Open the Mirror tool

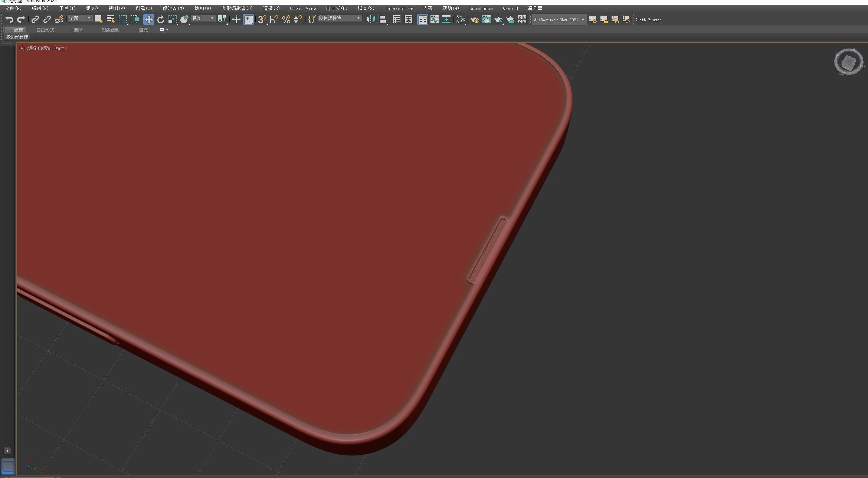coord(370,20)
